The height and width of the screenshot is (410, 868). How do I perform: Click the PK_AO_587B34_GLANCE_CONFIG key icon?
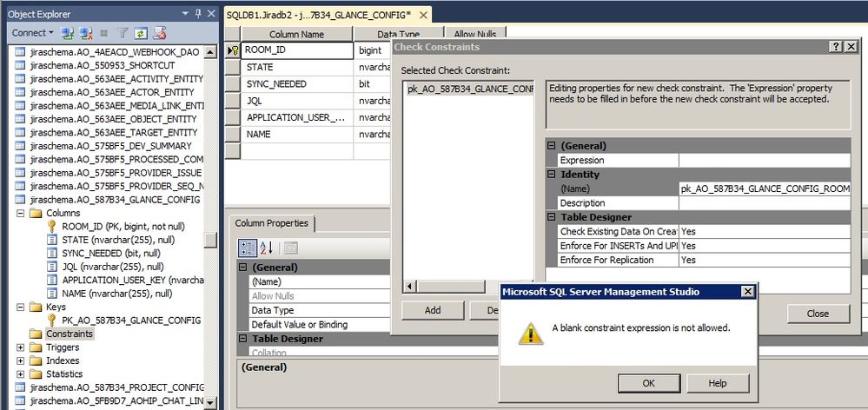coord(51,320)
